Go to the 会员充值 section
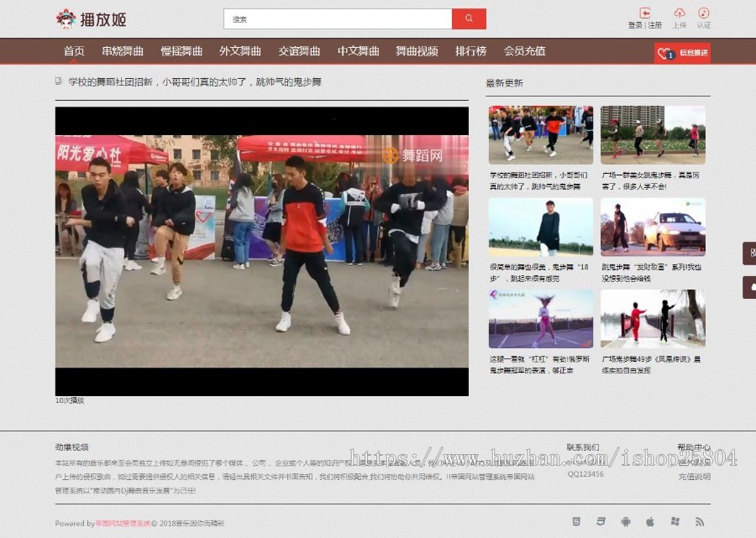The height and width of the screenshot is (538, 756). [525, 51]
